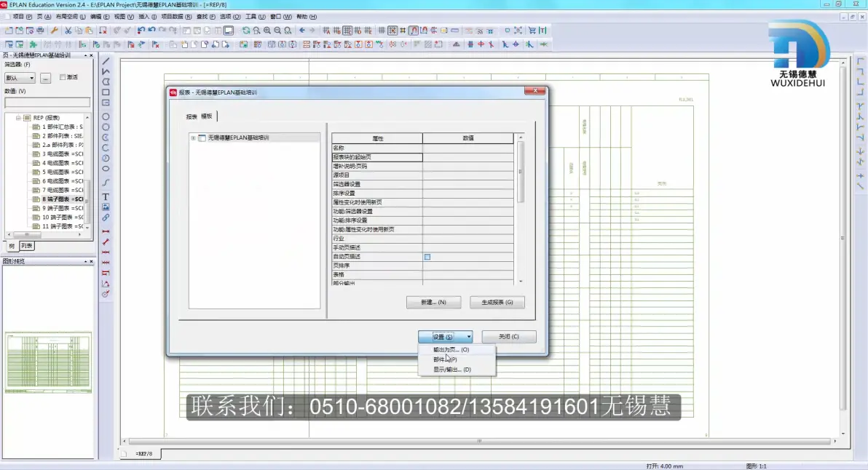
Task: Click the blue back arrow navigation icon
Action: (x=302, y=31)
